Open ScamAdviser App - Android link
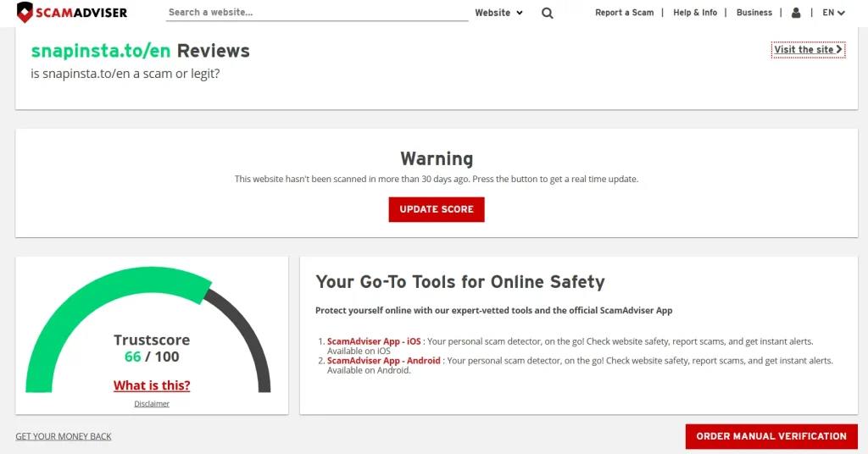The image size is (868, 454). click(384, 361)
